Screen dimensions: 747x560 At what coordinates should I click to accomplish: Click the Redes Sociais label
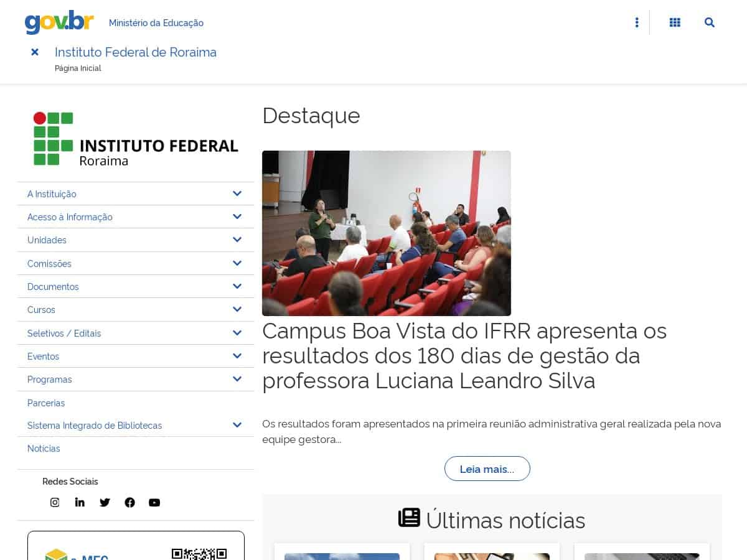pyautogui.click(x=70, y=482)
